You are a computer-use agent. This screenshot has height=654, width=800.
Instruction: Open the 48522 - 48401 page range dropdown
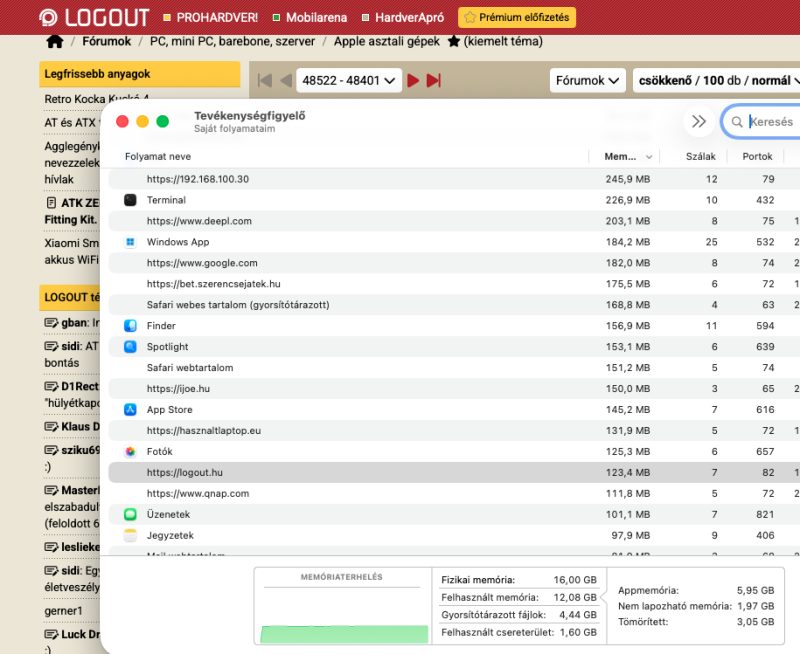tap(349, 80)
